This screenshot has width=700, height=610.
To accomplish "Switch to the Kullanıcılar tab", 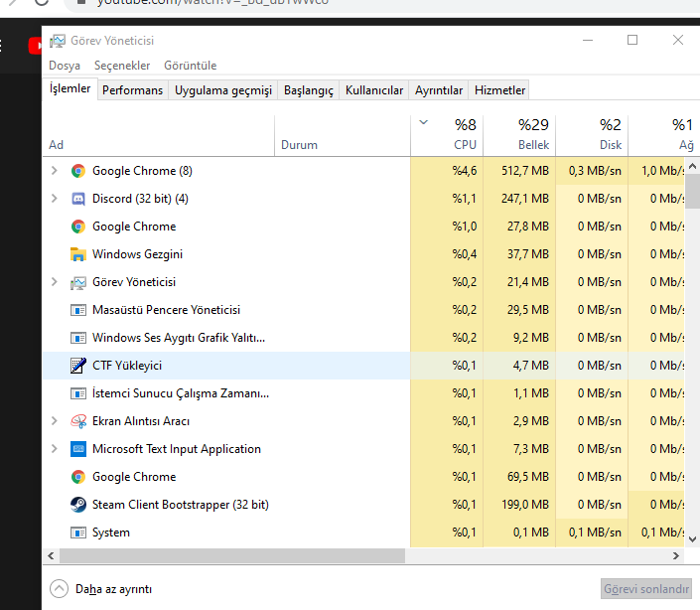I will 374,90.
